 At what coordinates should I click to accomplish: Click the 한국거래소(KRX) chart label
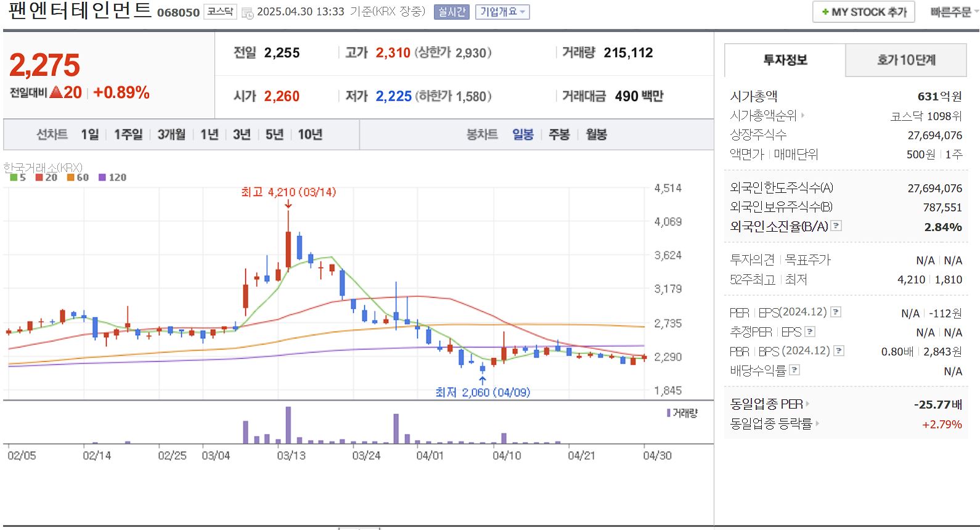pyautogui.click(x=43, y=167)
